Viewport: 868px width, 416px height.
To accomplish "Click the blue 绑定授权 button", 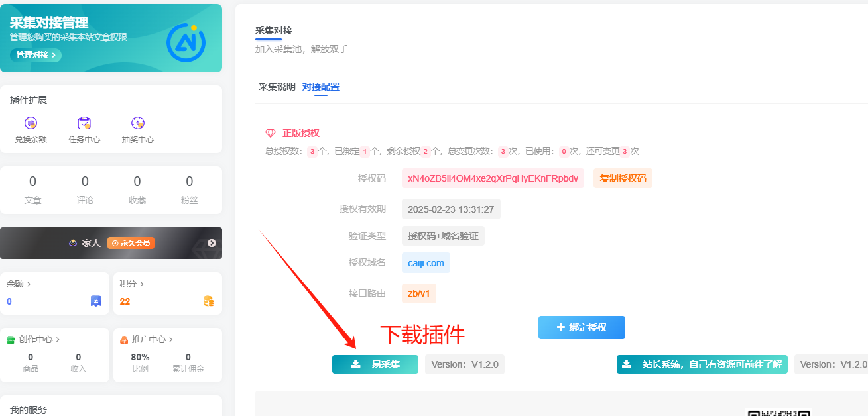I will [581, 327].
